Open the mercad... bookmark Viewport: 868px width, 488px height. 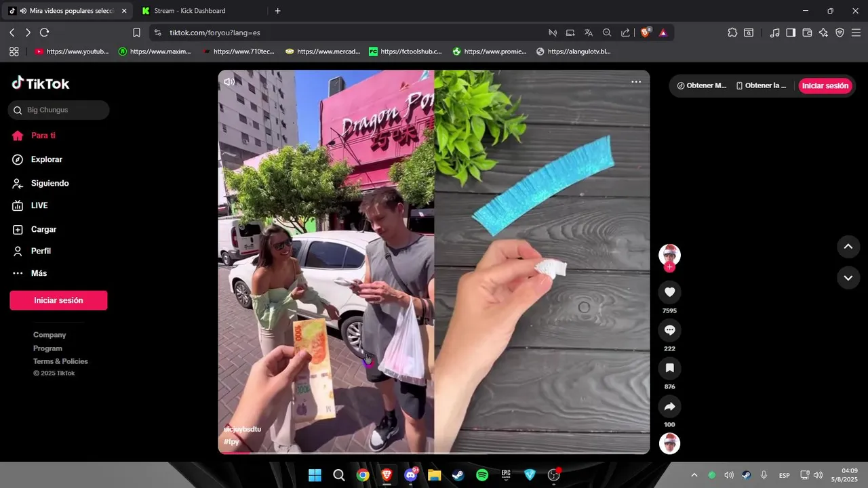(x=323, y=52)
